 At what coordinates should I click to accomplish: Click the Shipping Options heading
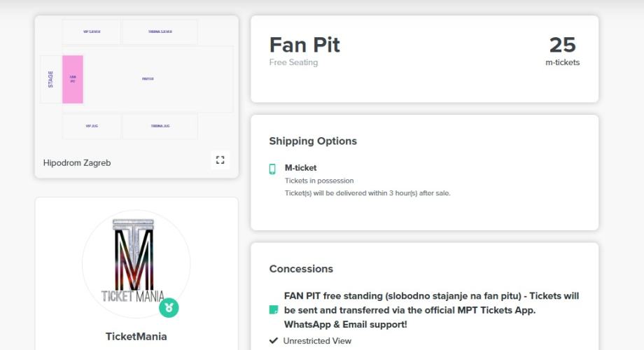(x=313, y=141)
